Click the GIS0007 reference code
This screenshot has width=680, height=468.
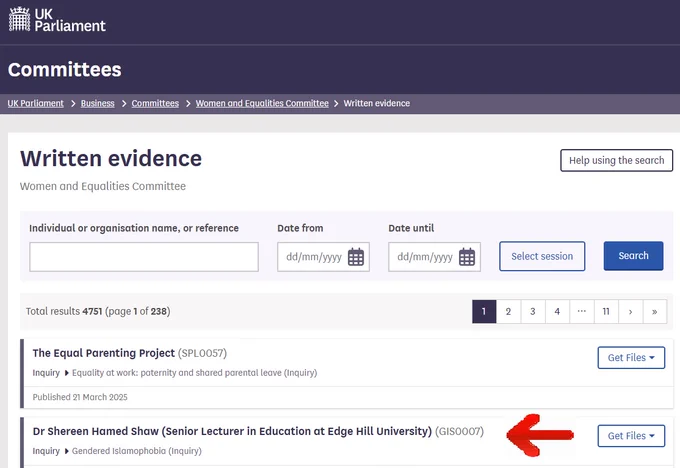459,432
